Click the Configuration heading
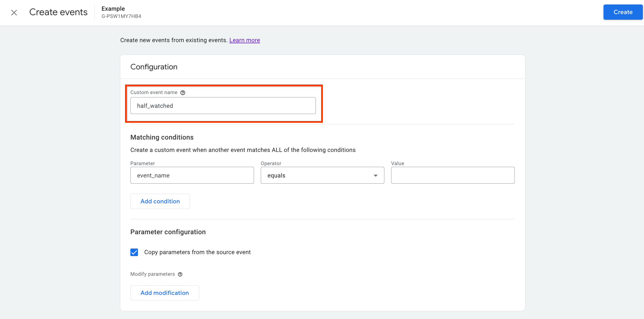 [154, 67]
